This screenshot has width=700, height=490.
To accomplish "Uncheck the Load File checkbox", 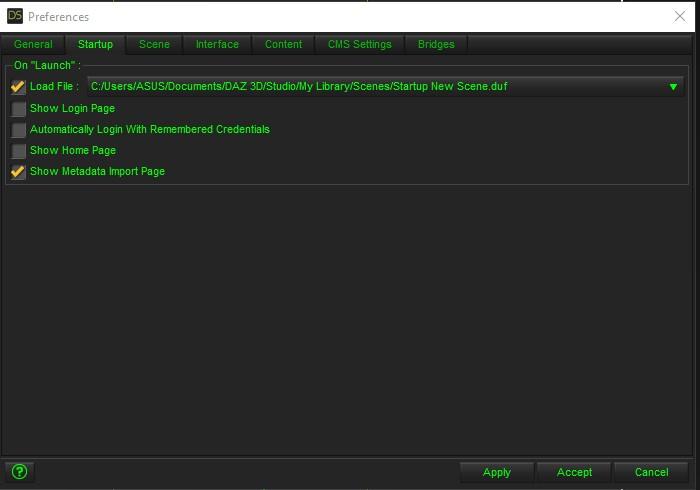I will pos(18,87).
